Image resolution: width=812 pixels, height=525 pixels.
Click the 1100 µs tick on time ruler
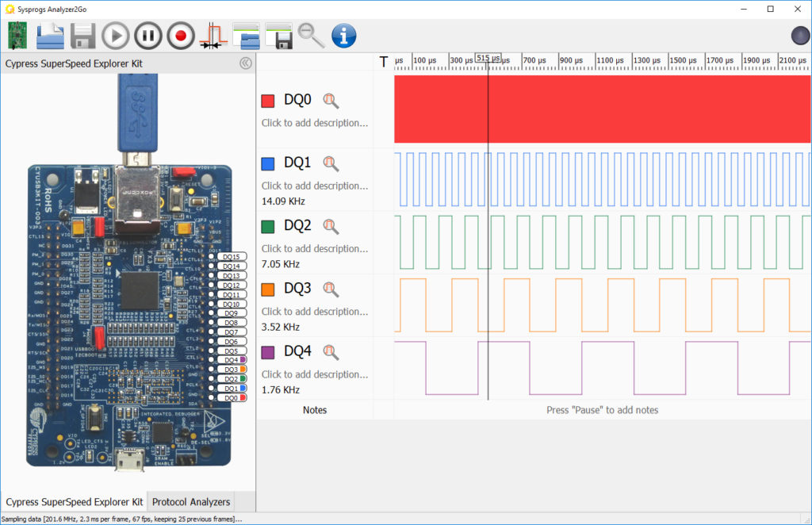[610, 60]
